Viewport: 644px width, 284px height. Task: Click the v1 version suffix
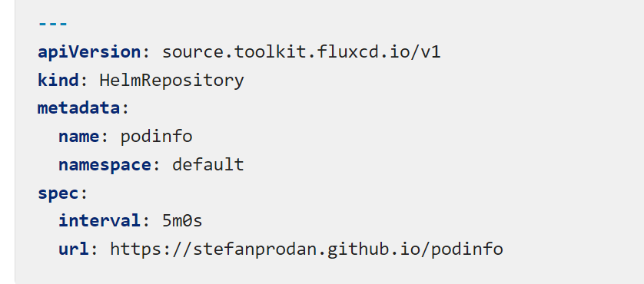pos(430,52)
